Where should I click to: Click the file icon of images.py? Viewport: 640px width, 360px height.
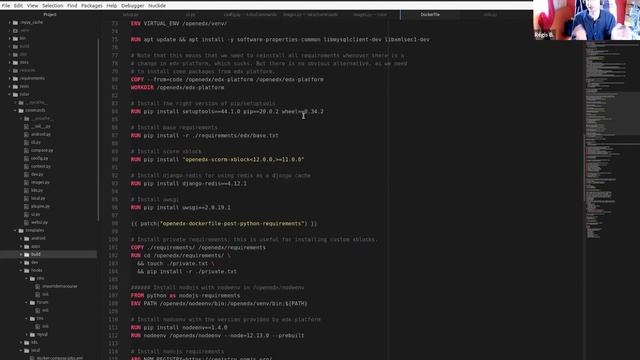27,182
